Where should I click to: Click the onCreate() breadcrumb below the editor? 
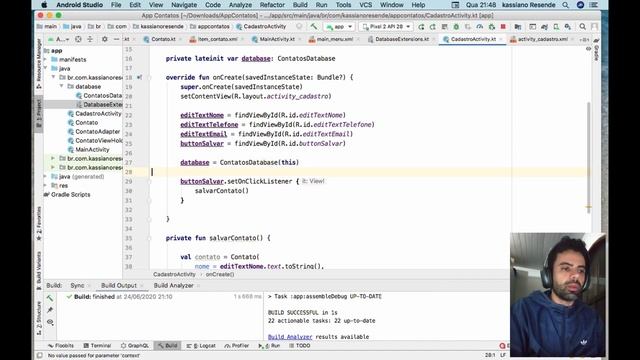(220, 274)
